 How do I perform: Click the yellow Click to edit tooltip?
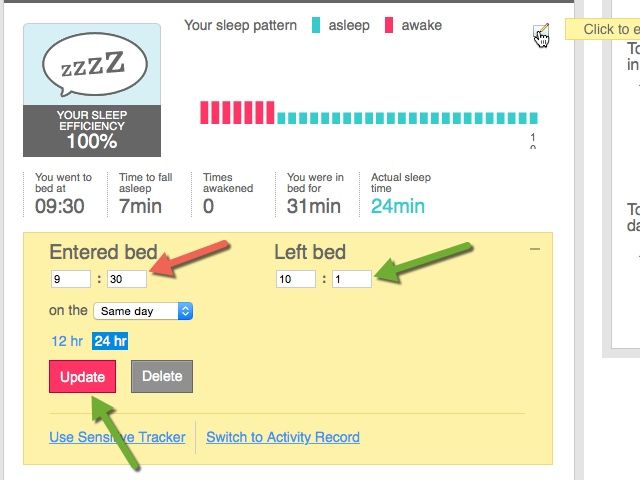click(x=602, y=29)
